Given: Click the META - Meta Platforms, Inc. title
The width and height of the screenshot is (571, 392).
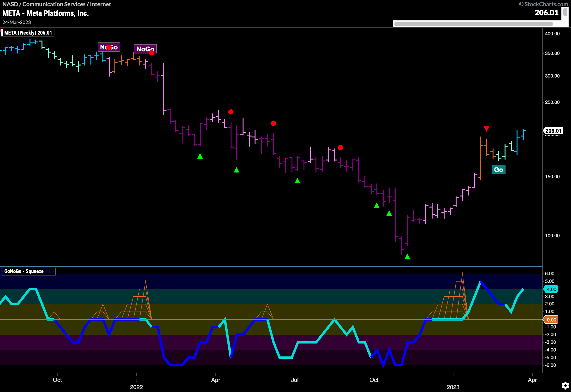Looking at the screenshot, I should (45, 13).
